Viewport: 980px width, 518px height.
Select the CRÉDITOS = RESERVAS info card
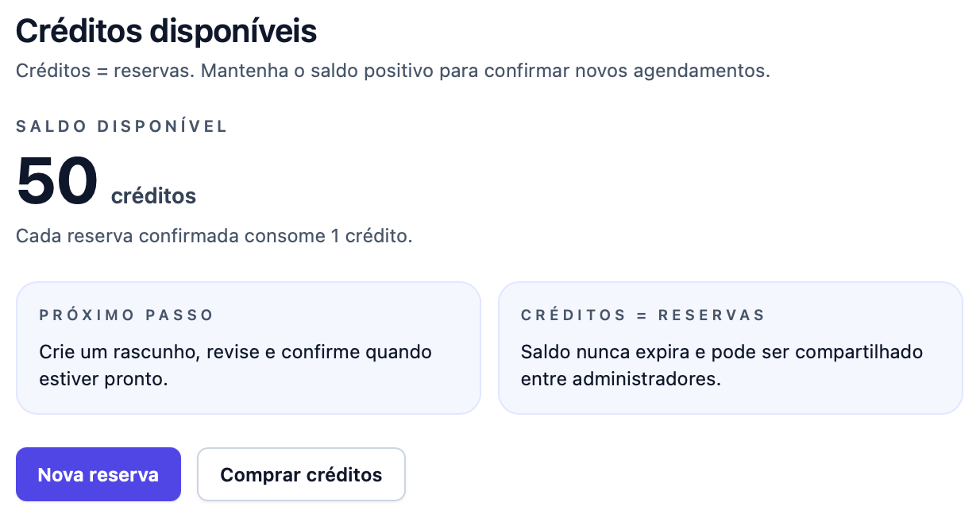(730, 347)
